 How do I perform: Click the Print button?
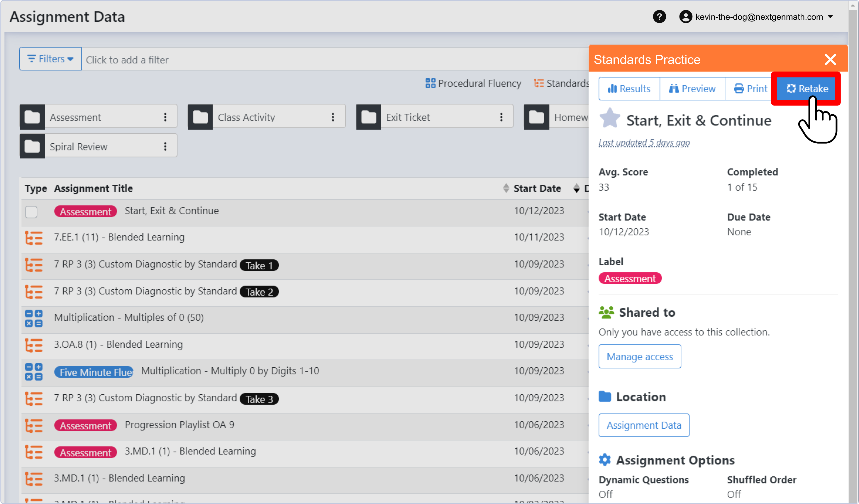coord(750,89)
